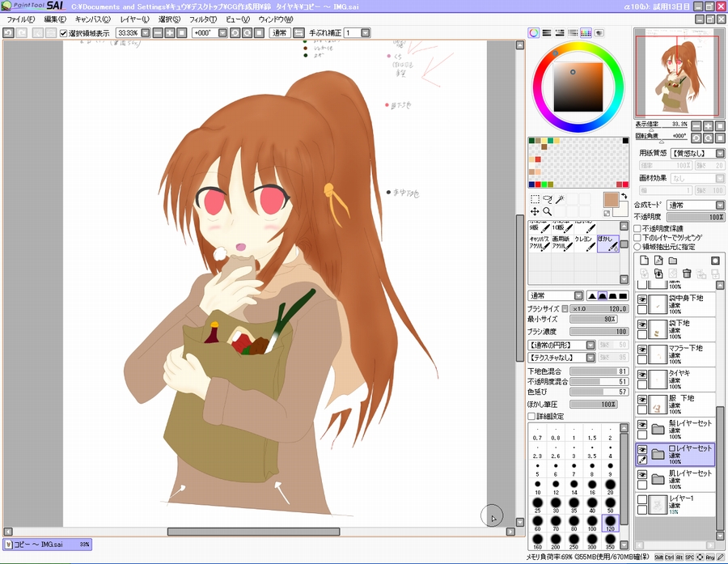Rotate canvas clockwise in the top toolbar
This screenshot has width=728, height=564.
(x=248, y=33)
